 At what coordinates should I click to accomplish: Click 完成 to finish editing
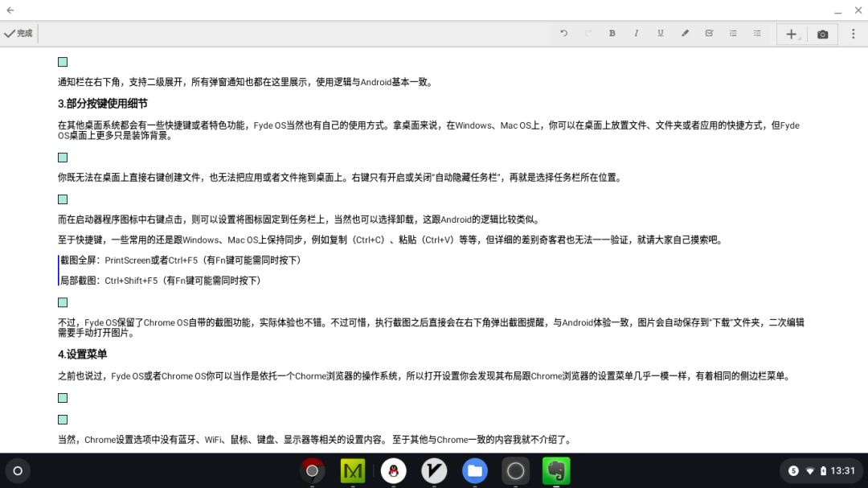pos(18,34)
